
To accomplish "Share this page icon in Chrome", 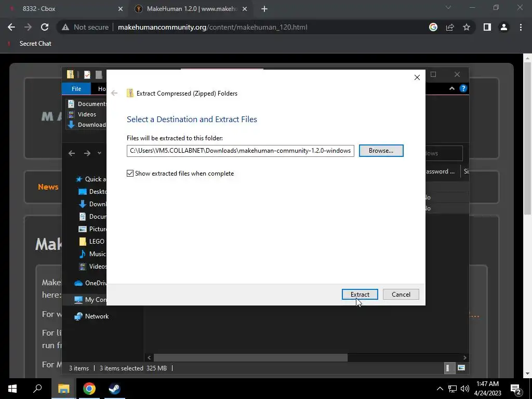I will point(450,27).
